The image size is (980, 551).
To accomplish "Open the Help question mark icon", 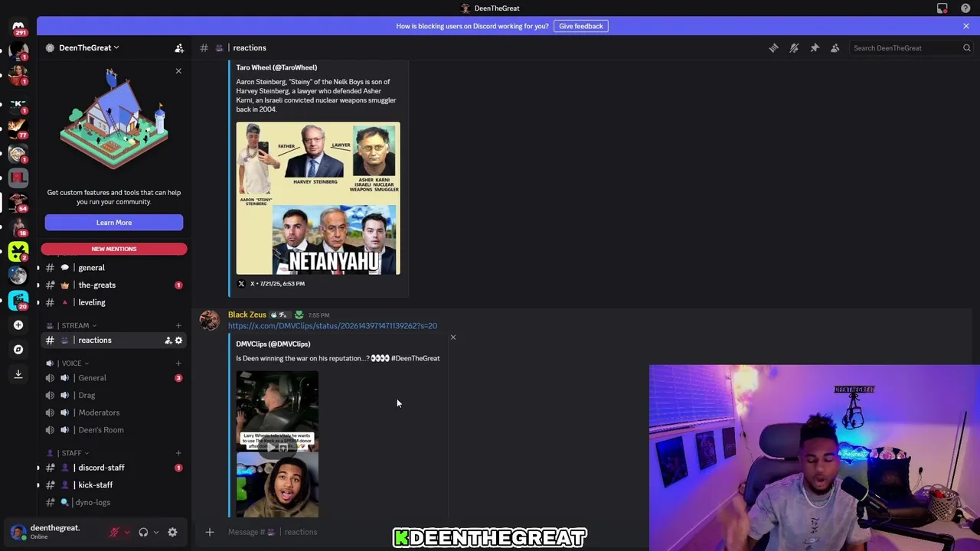I will pyautogui.click(x=965, y=8).
